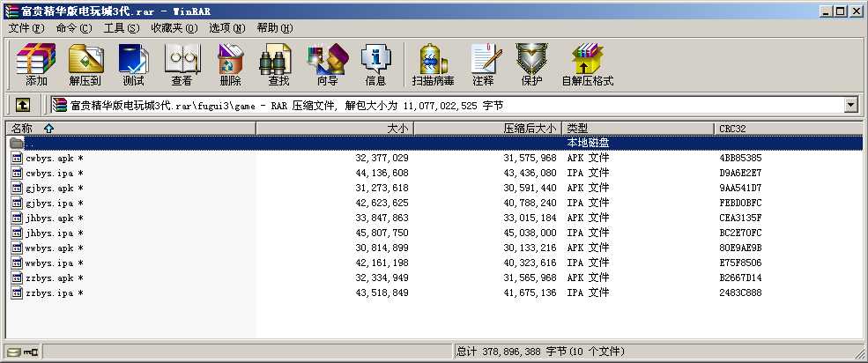Click the 自解压格式 (SFX) icon
The width and height of the screenshot is (868, 363).
coord(588,64)
